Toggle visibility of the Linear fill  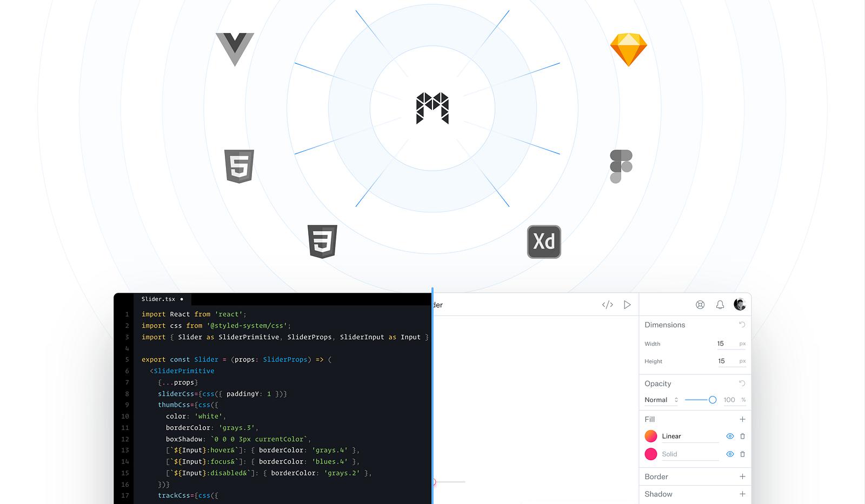[730, 436]
